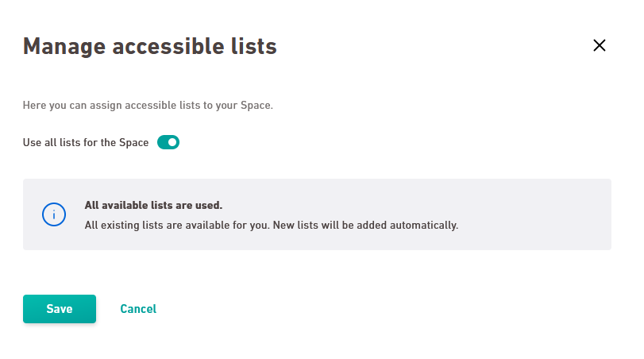Click the 'Here you can assign accessible lists' description
The width and height of the screenshot is (644, 359).
[148, 105]
